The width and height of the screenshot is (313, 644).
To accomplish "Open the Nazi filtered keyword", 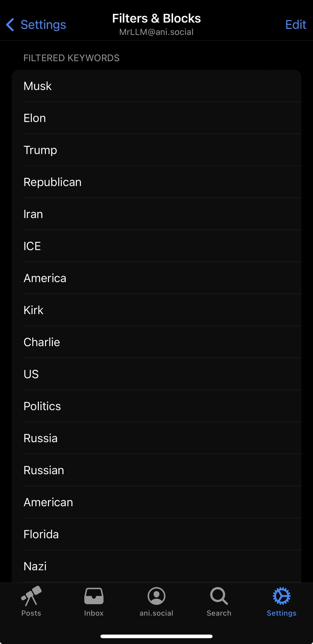I will coord(156,566).
